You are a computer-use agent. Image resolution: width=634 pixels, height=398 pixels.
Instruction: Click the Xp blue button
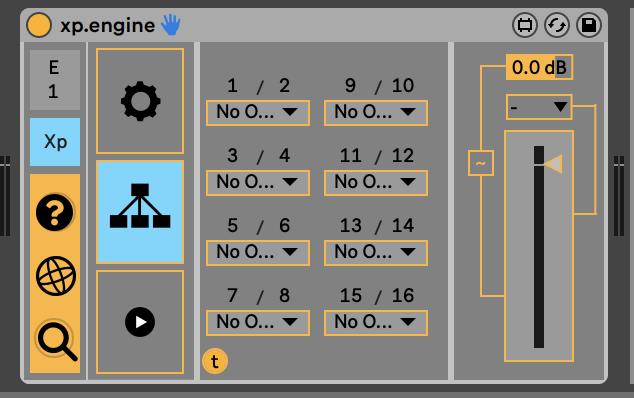click(x=55, y=142)
